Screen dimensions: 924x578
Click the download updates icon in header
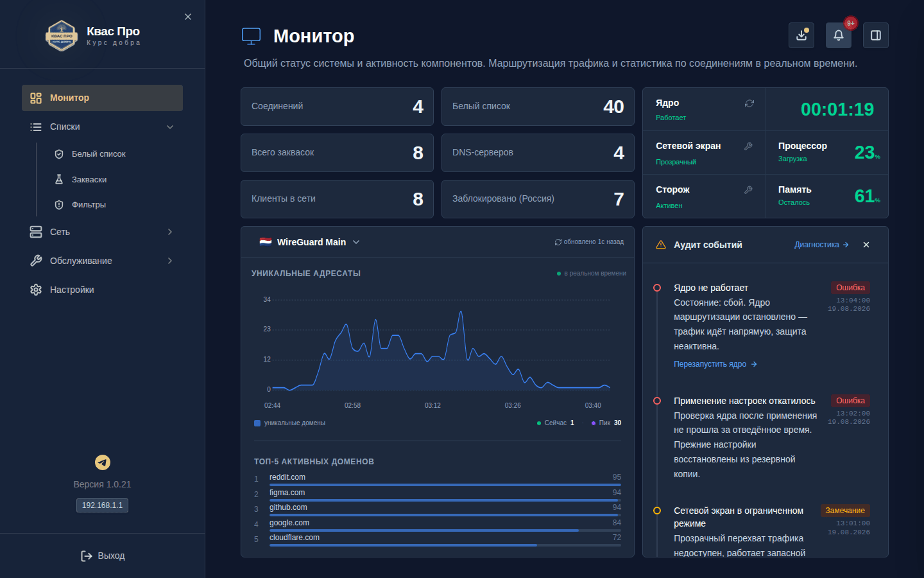pyautogui.click(x=801, y=35)
